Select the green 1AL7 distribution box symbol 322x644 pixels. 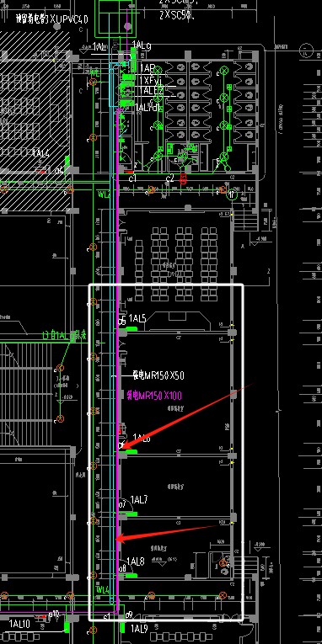(131, 514)
